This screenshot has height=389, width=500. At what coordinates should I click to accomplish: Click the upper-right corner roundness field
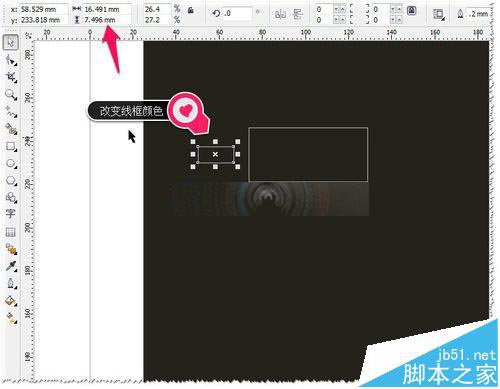tap(380, 9)
